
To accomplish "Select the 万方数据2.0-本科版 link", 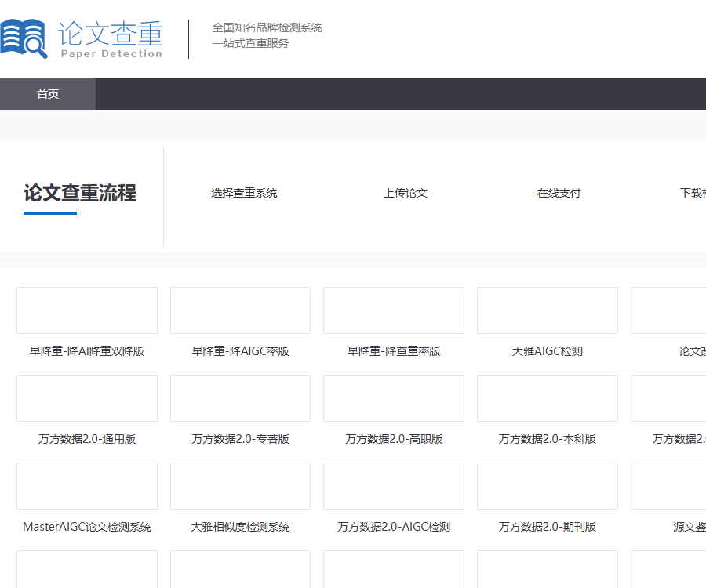I will pos(548,438).
